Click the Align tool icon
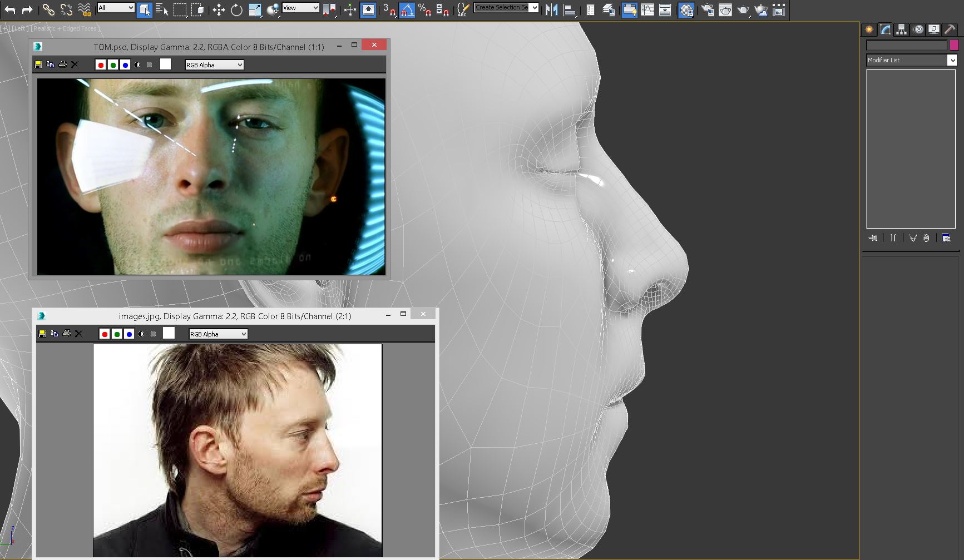 [570, 9]
